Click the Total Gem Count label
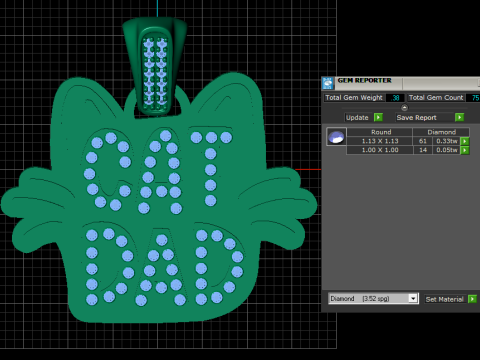Screen dimensions: 480x360 coord(436,98)
